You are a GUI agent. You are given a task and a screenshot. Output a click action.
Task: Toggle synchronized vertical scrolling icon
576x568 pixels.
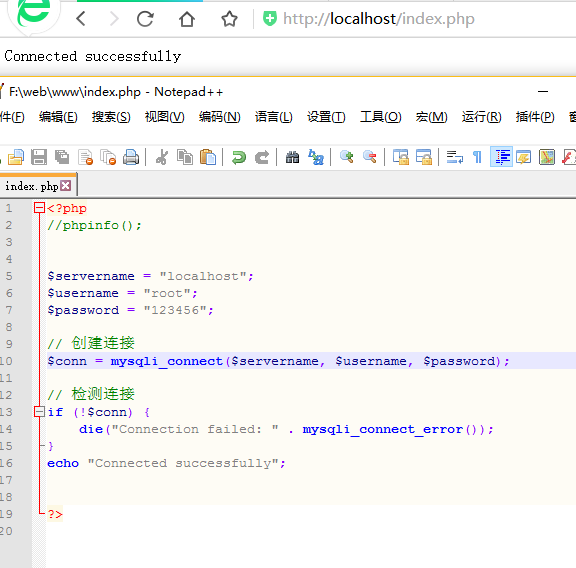click(401, 157)
